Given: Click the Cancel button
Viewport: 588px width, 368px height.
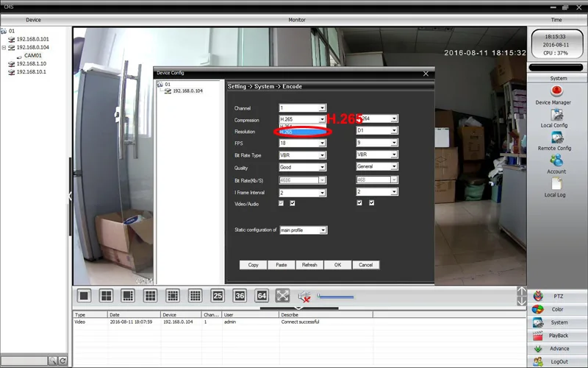Looking at the screenshot, I should tap(365, 265).
